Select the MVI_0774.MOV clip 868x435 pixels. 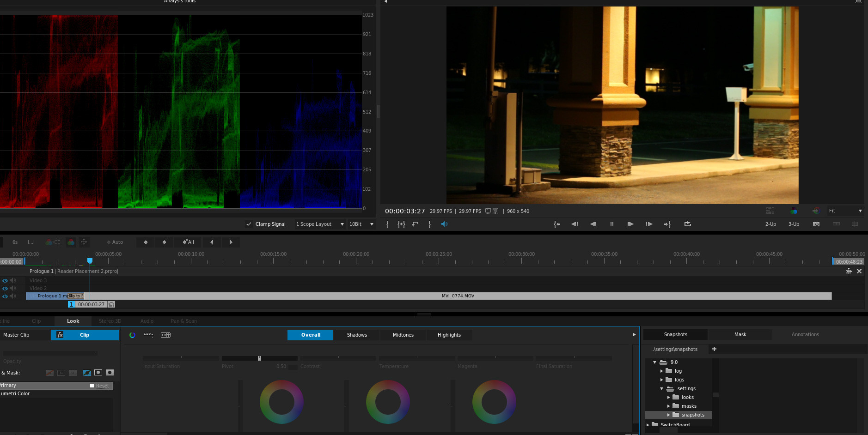[x=458, y=296]
